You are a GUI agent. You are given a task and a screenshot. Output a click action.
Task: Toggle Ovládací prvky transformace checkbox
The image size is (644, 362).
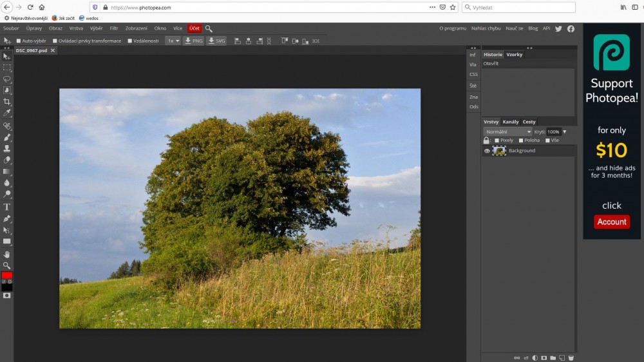(55, 41)
